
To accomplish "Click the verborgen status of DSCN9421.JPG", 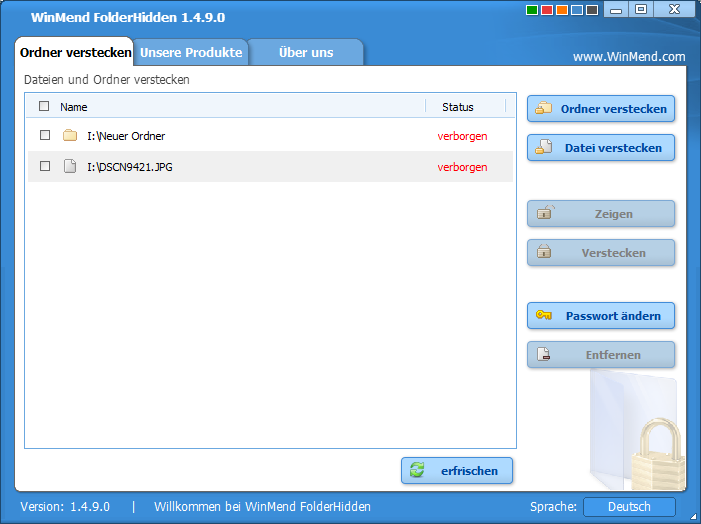I will point(462,167).
